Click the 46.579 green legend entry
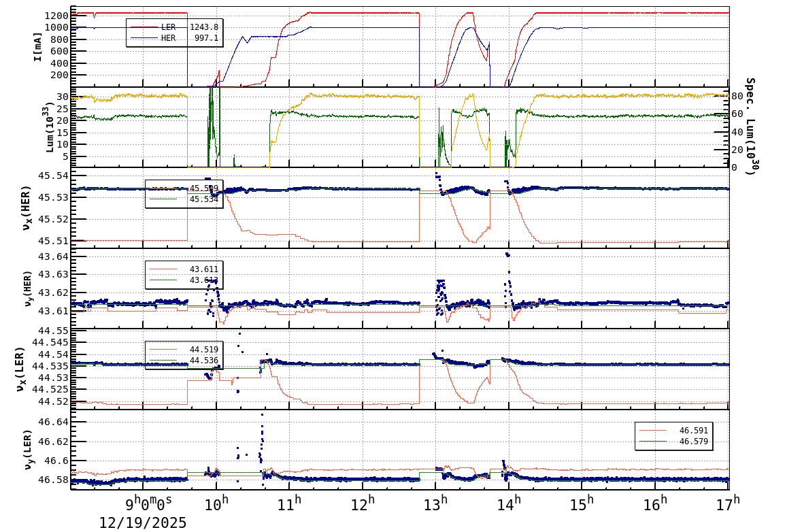 tap(673, 442)
